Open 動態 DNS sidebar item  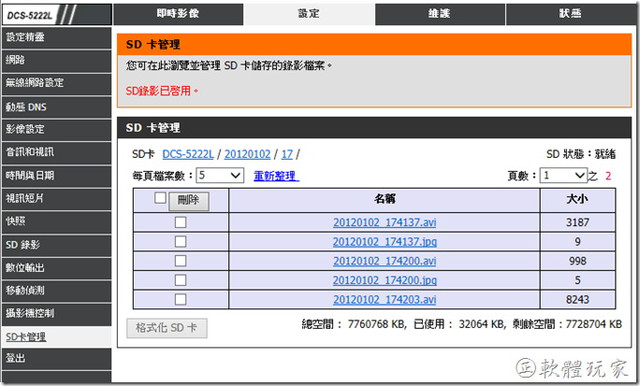click(56, 107)
